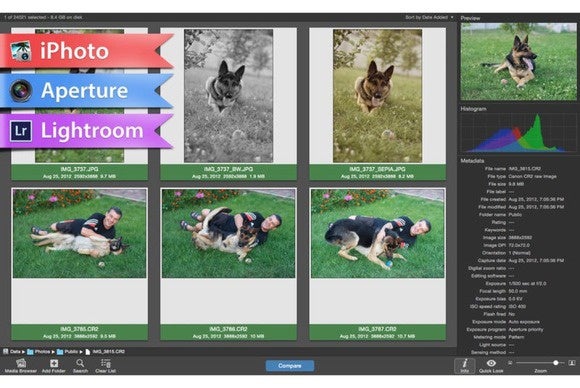
Task: Select the IMG_3785.CR2 thumbnail
Action: pyautogui.click(x=80, y=233)
